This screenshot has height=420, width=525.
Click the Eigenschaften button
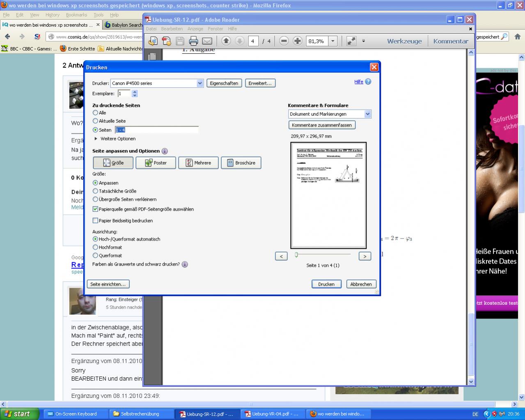(x=224, y=83)
